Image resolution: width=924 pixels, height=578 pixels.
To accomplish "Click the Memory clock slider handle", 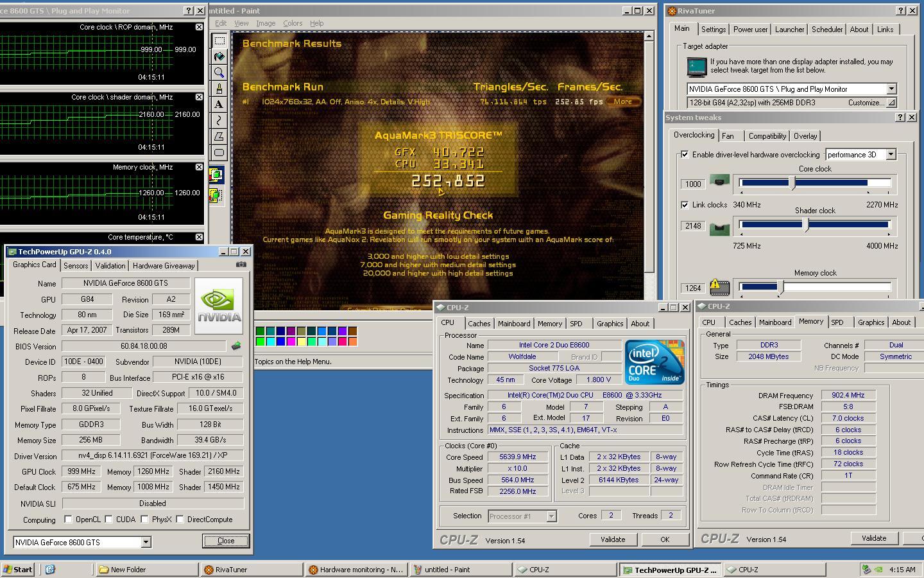I will [780, 287].
